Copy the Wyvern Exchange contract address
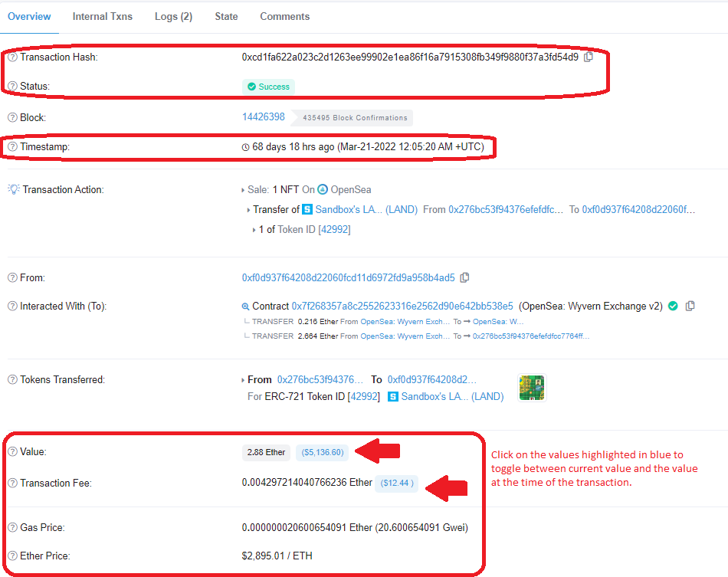Screen dimensions: 728x577 pos(690,306)
